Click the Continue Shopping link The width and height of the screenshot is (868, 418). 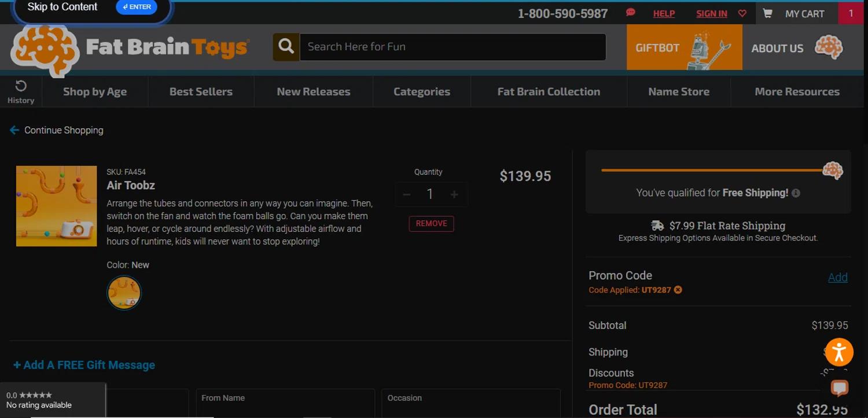[64, 130]
